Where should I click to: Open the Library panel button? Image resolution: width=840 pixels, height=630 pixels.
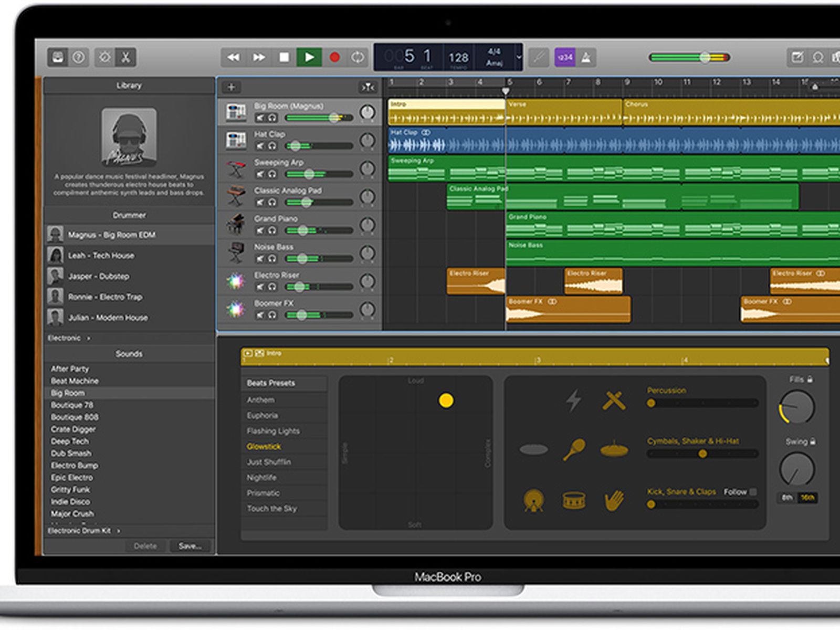58,57
